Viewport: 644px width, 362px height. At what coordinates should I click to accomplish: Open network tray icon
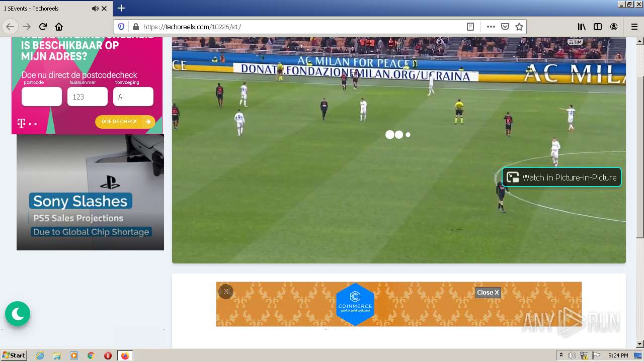tap(584, 355)
